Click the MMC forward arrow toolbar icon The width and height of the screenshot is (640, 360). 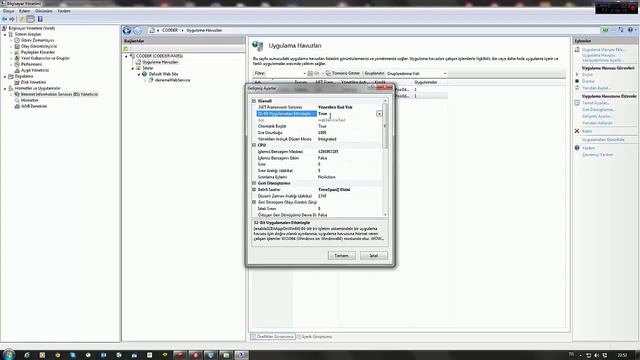coord(12,19)
